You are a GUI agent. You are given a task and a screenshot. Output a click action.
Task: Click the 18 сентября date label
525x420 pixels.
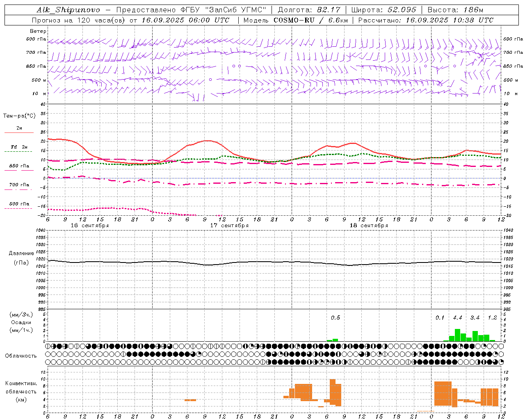(368, 226)
